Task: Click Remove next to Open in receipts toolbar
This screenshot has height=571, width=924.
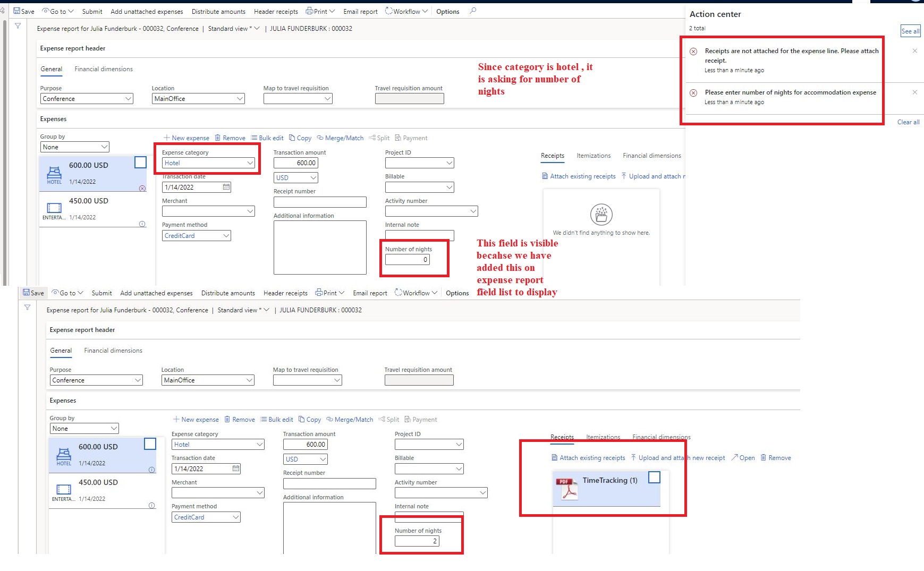Action: tap(776, 458)
